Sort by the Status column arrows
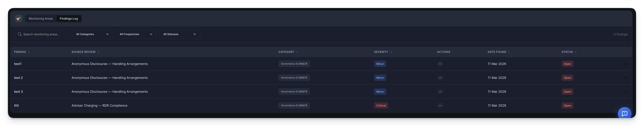This screenshot has width=644, height=126. [x=576, y=52]
